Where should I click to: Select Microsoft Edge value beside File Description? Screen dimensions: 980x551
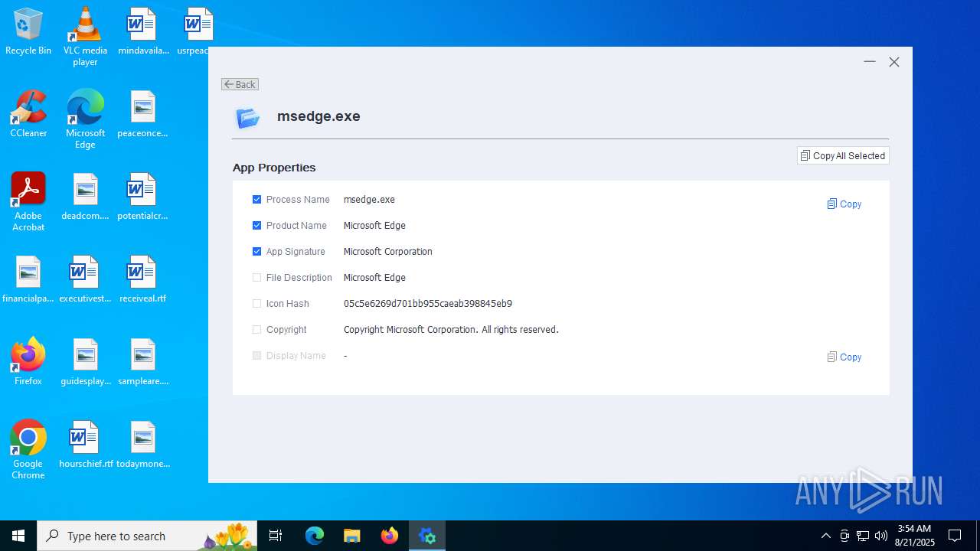(374, 278)
